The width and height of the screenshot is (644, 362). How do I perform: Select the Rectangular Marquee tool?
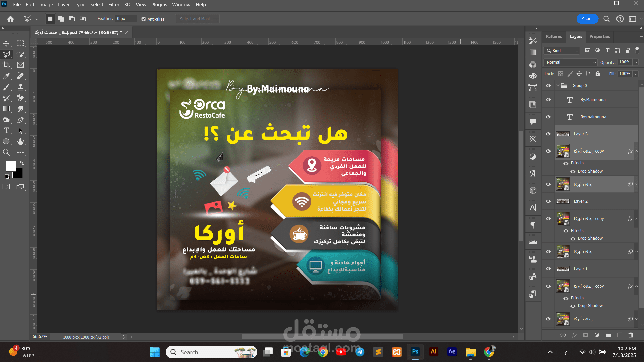click(21, 44)
